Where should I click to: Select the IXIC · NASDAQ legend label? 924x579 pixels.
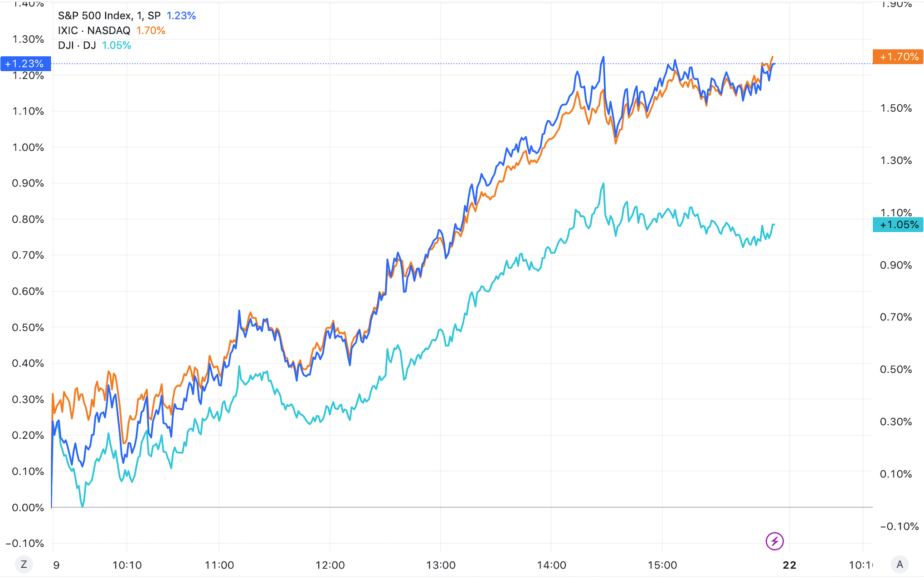tap(94, 30)
